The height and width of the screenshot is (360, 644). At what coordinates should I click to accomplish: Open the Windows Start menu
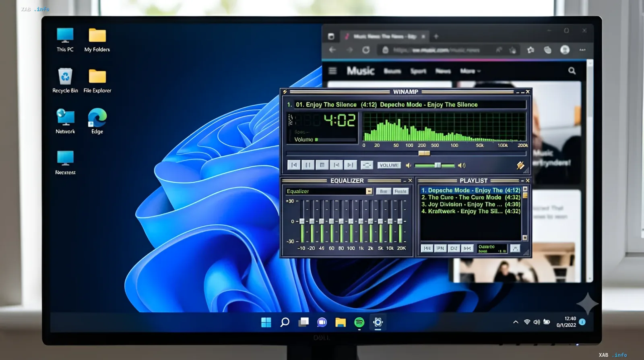(x=266, y=323)
